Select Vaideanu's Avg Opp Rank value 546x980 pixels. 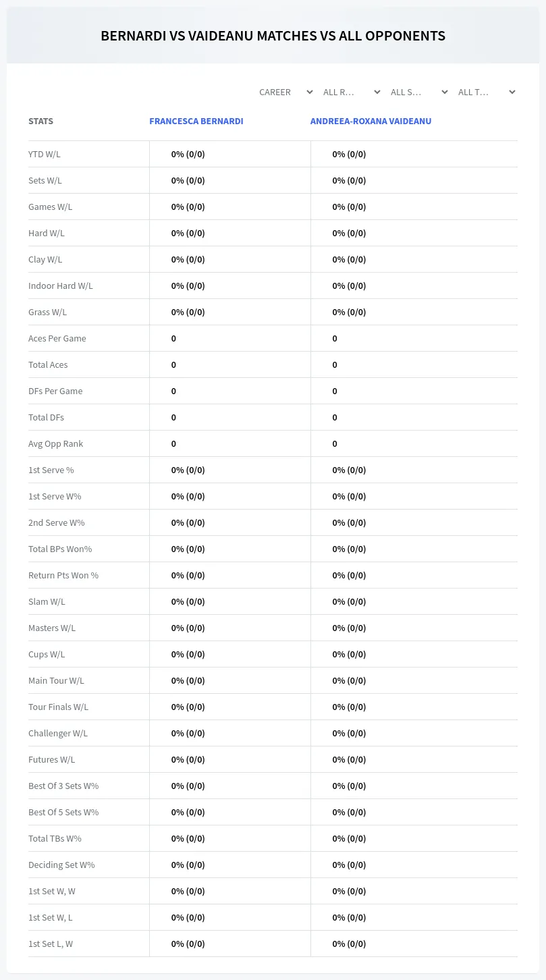tap(335, 443)
